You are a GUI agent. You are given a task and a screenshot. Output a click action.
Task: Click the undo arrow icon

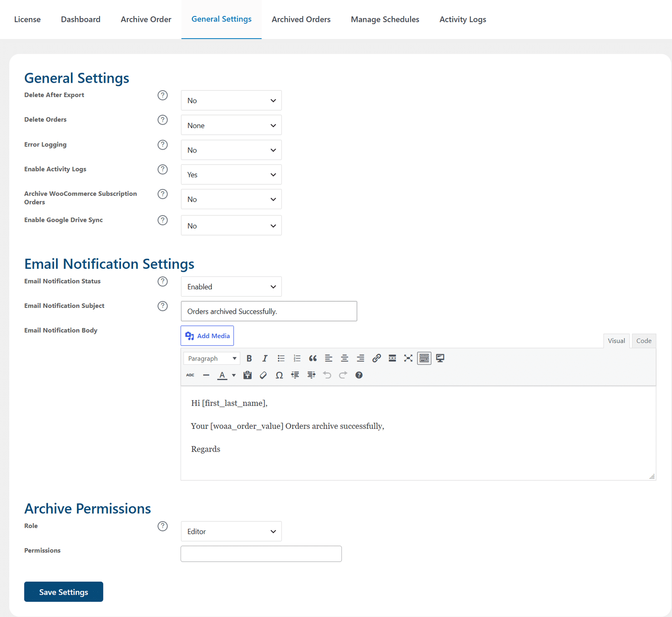(x=327, y=375)
